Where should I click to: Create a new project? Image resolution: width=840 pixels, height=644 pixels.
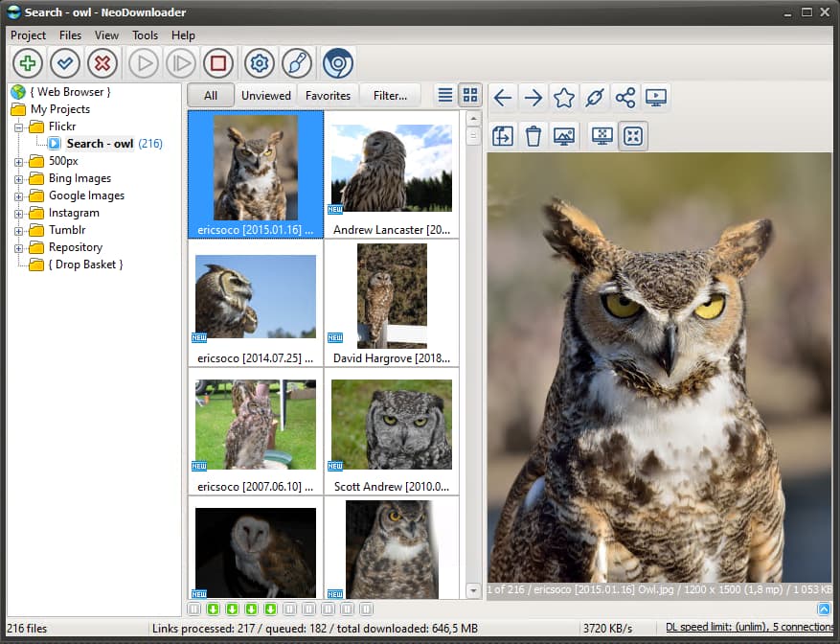tap(27, 62)
